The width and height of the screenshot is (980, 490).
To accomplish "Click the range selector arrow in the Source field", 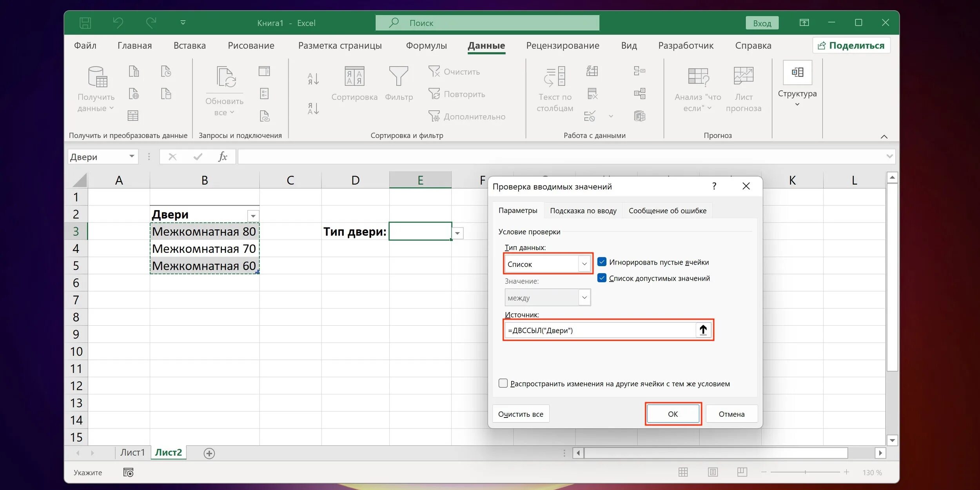I will point(703,330).
